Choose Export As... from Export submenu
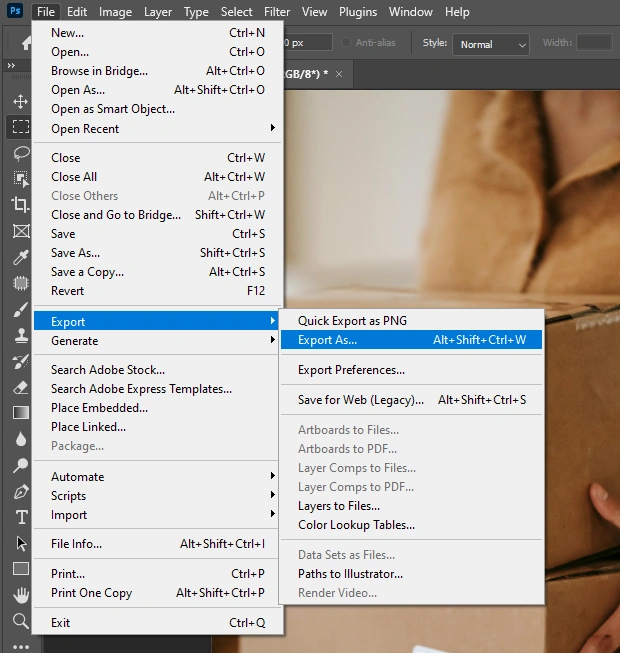The image size is (620, 653). [x=411, y=340]
